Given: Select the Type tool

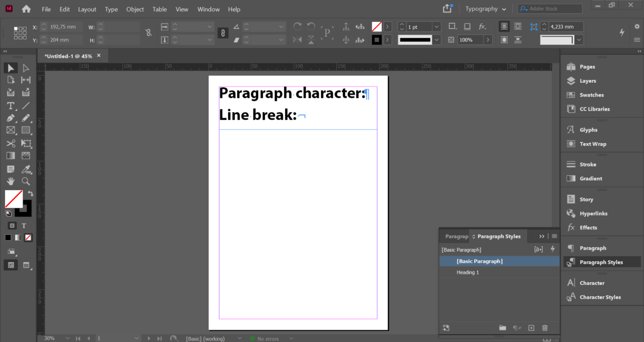Looking at the screenshot, I should tap(10, 106).
